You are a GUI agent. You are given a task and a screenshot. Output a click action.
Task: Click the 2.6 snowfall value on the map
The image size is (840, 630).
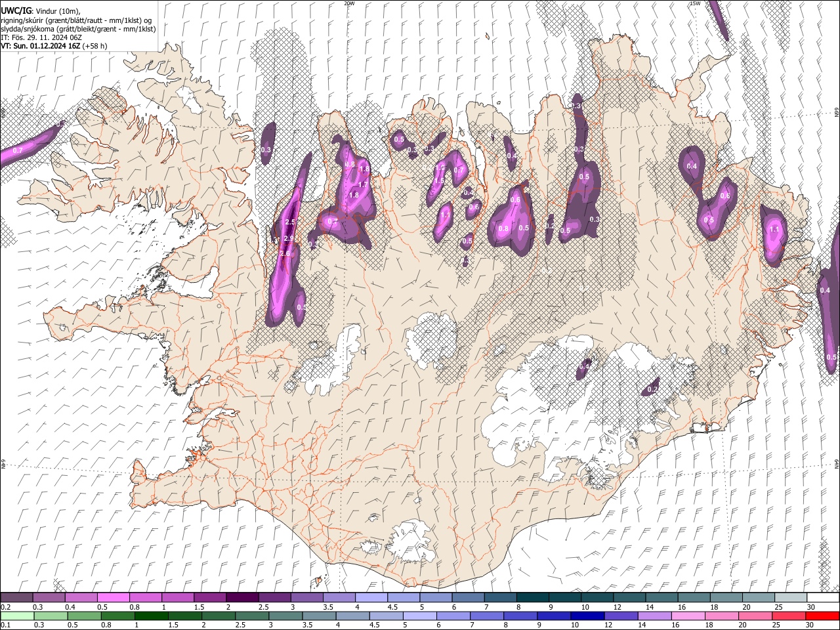[x=285, y=253]
